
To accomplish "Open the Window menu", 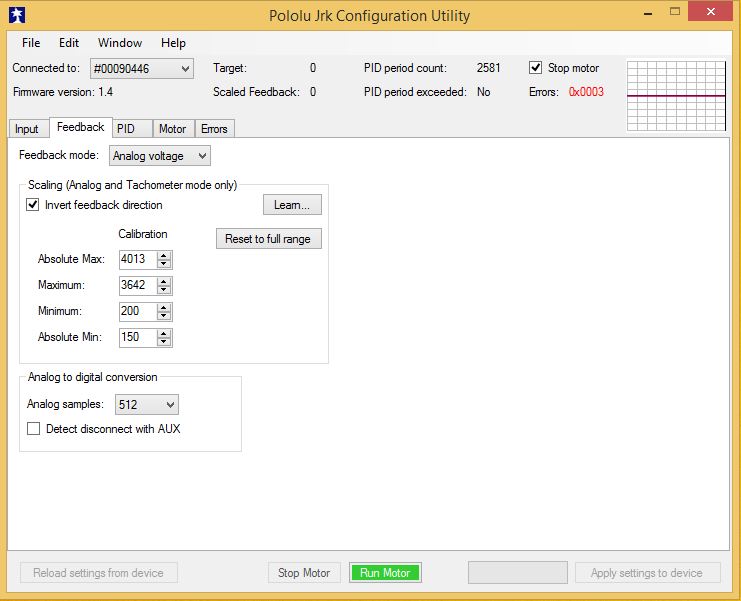I will pos(120,43).
